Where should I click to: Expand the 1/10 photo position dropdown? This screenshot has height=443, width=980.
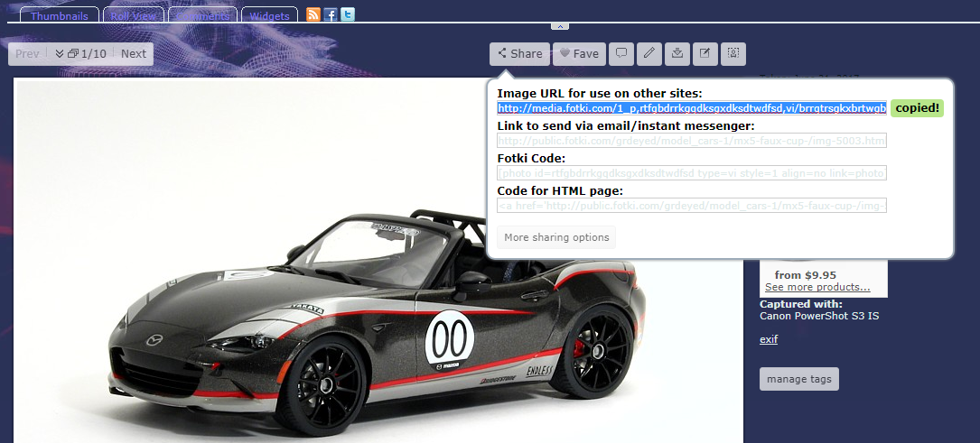(80, 54)
